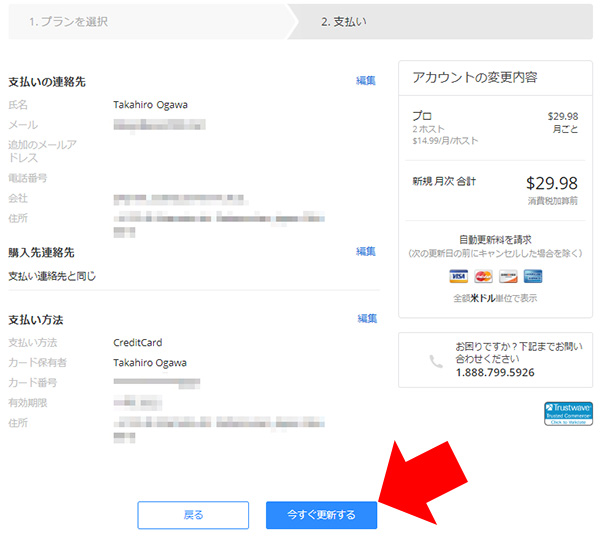Click the American Express card icon
Image resolution: width=600 pixels, height=540 pixels.
(x=533, y=277)
